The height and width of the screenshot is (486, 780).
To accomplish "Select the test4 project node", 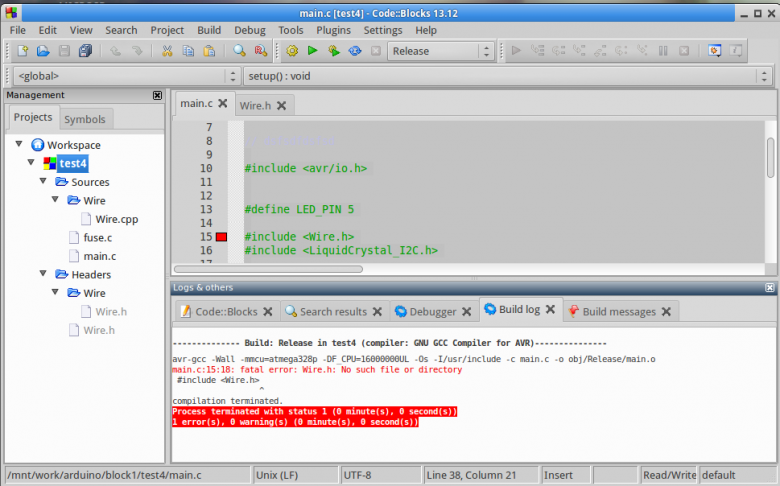I will pos(73,163).
